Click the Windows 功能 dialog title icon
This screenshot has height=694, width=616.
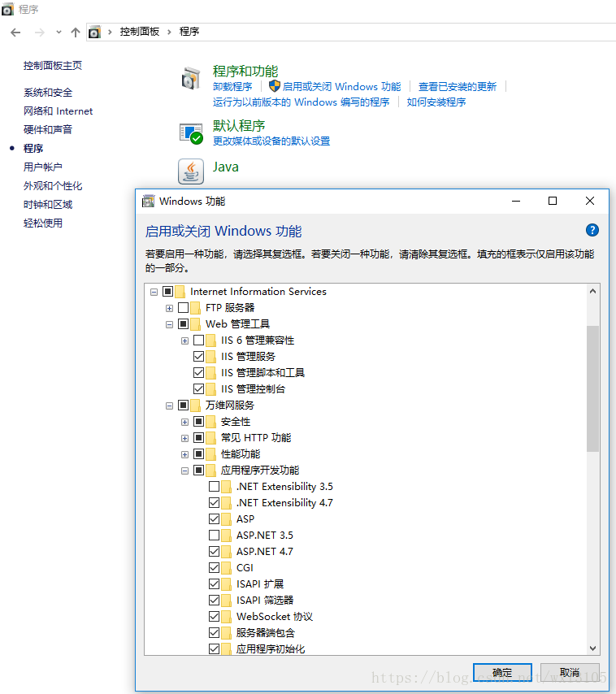pos(148,201)
